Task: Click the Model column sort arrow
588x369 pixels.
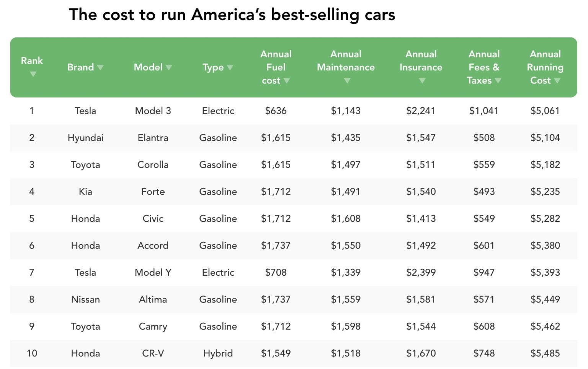Action: point(169,68)
